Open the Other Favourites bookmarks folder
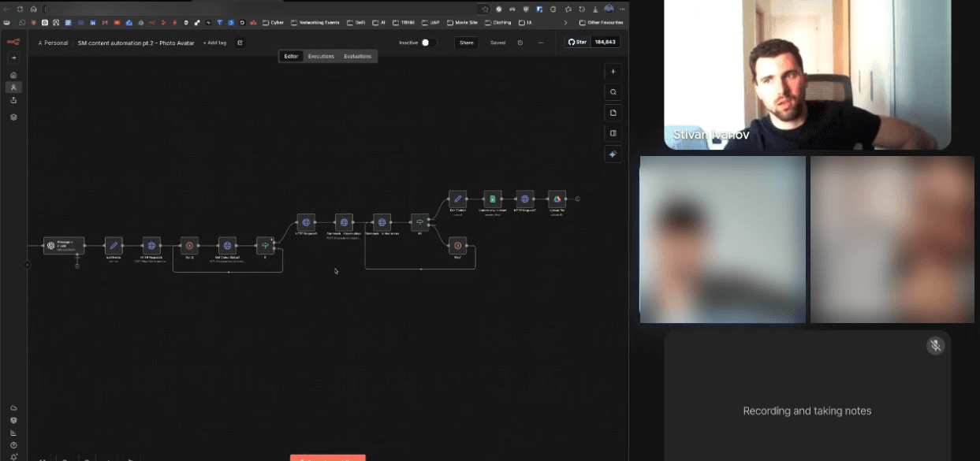 [x=601, y=22]
